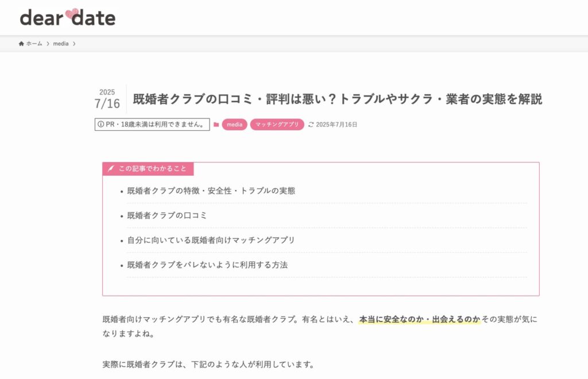Go to the media breadcrumb link

tap(61, 44)
